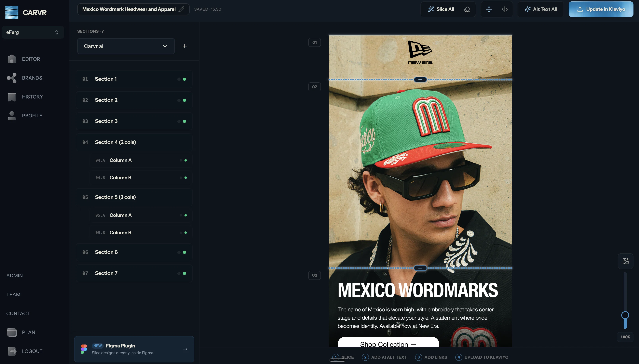Collapse Section 4 (2 cols) row
Image resolution: width=639 pixels, height=364 pixels.
[x=134, y=142]
